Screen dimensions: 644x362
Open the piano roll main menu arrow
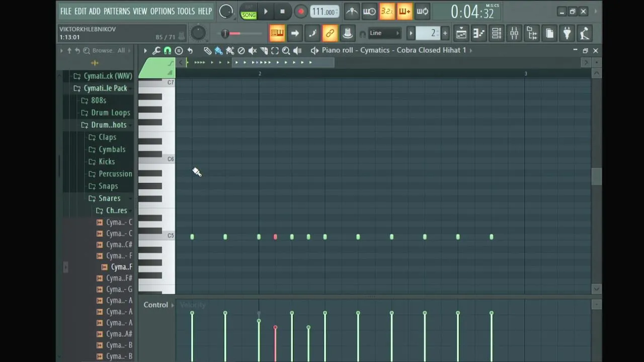(145, 51)
